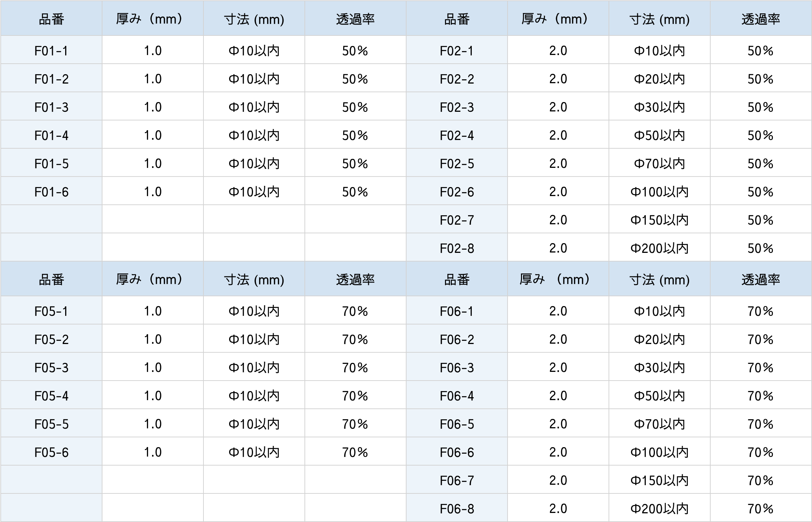
Task: Click the Φ150以内 cell in the F02-7 row
Action: pyautogui.click(x=659, y=220)
